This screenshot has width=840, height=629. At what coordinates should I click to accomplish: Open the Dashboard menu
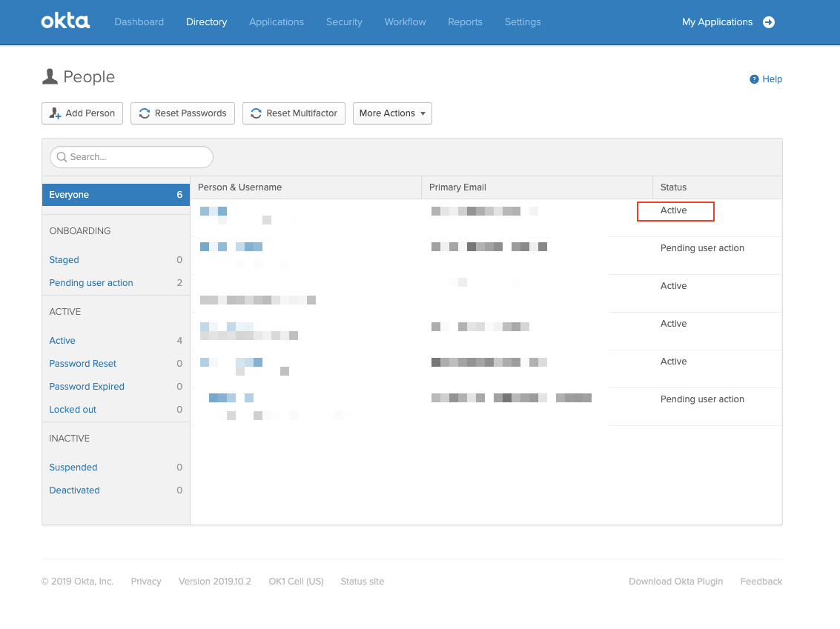(139, 22)
